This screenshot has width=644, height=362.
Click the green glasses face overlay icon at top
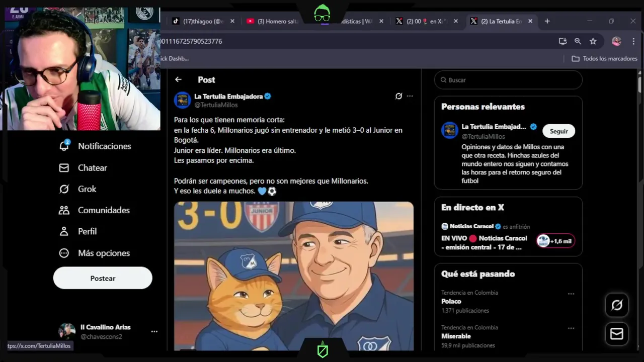[322, 13]
